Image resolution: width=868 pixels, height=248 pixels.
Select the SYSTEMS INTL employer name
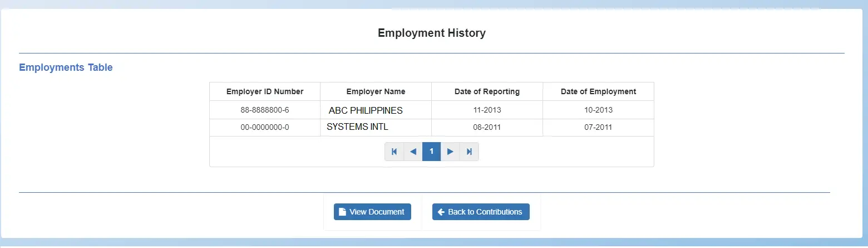coord(357,127)
